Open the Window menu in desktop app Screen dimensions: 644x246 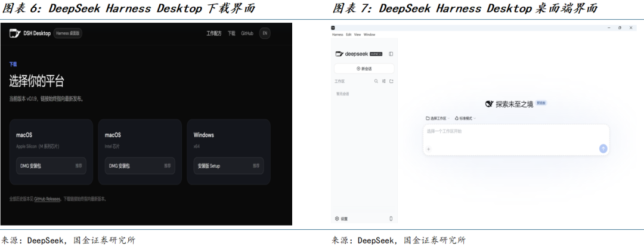tap(369, 35)
